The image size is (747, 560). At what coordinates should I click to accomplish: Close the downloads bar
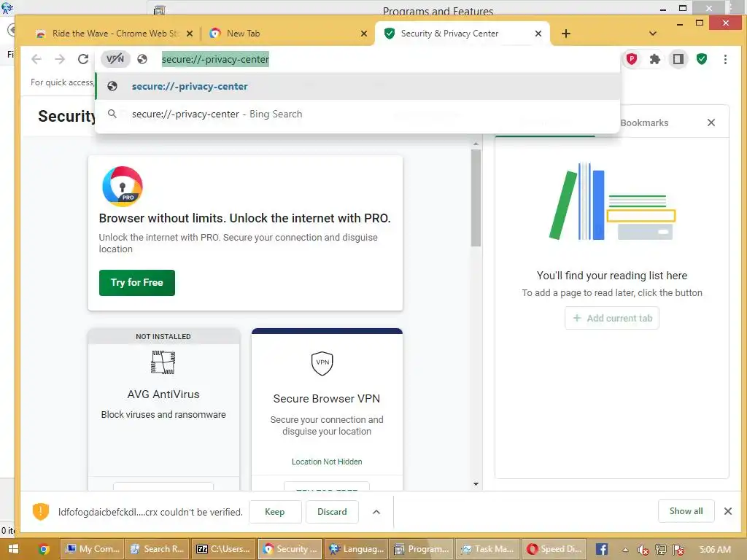[727, 511]
